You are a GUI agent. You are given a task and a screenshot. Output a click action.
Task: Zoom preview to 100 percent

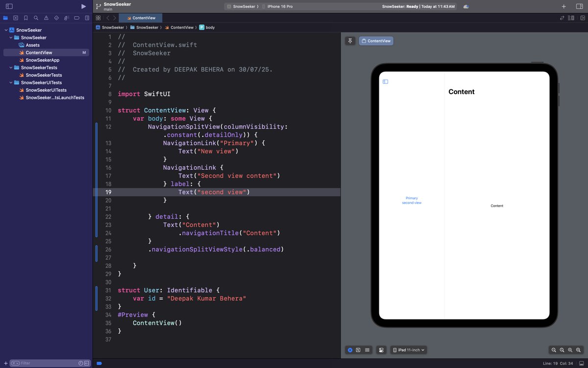(562, 350)
